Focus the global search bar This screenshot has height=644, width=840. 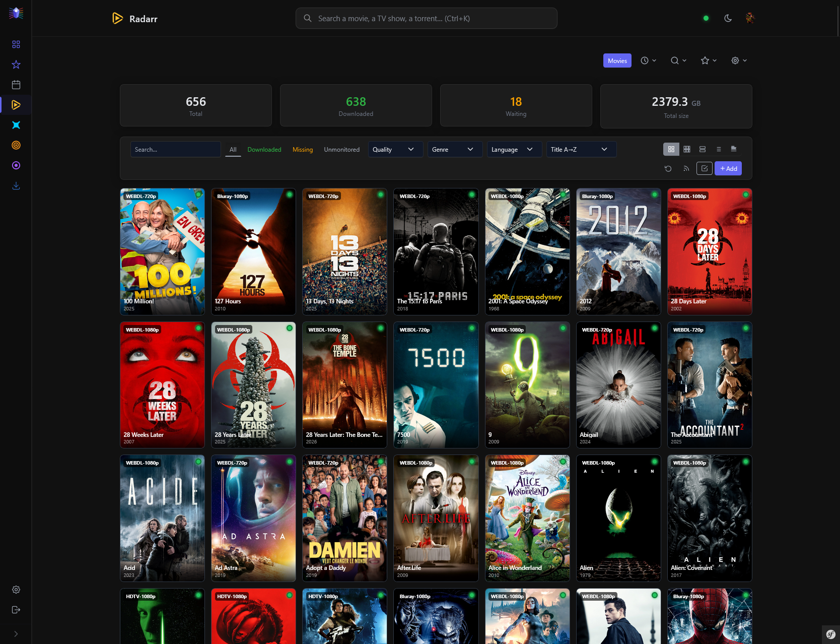point(427,18)
